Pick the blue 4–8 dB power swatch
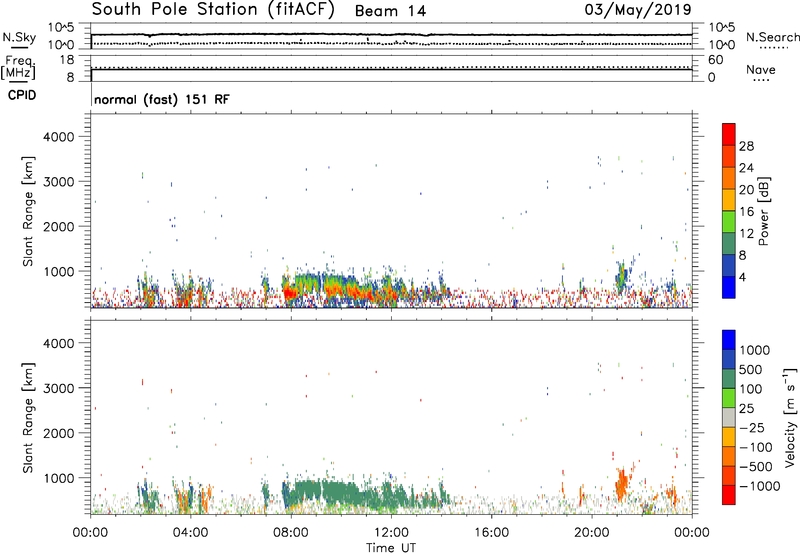Viewport: 800px width, 554px height. (729, 265)
